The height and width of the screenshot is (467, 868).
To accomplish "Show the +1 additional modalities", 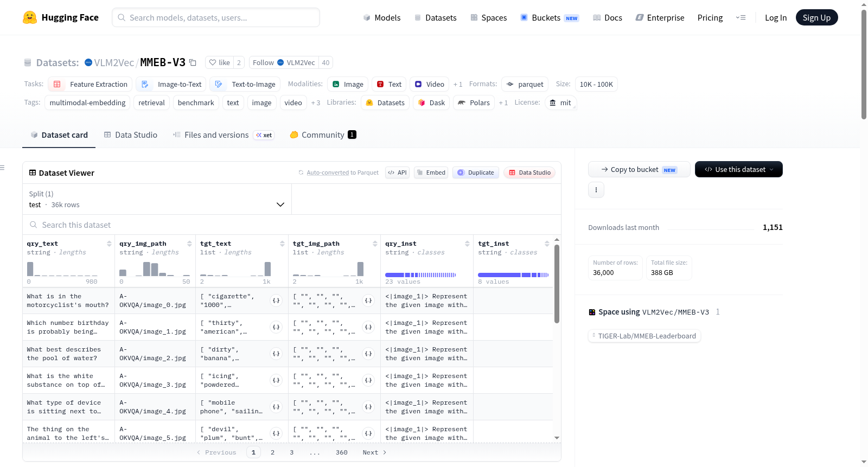I will [x=458, y=84].
